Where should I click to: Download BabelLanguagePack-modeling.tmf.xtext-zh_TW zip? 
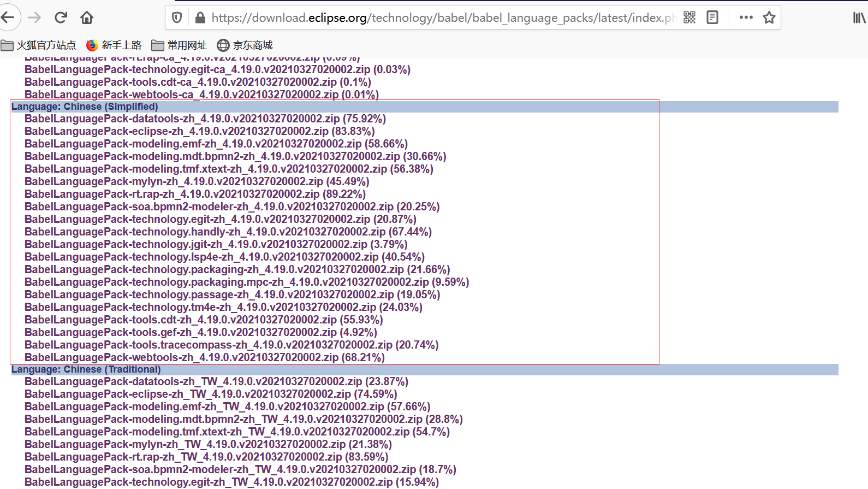pyautogui.click(x=237, y=432)
